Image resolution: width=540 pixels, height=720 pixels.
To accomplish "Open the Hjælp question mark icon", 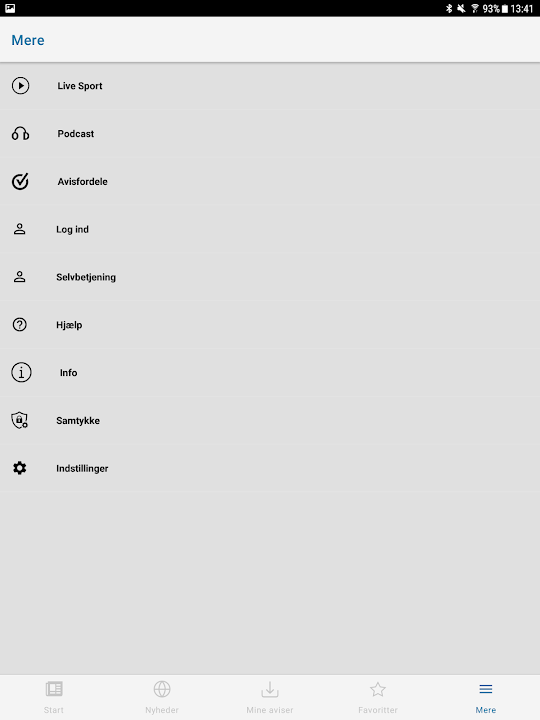I will coord(19,325).
